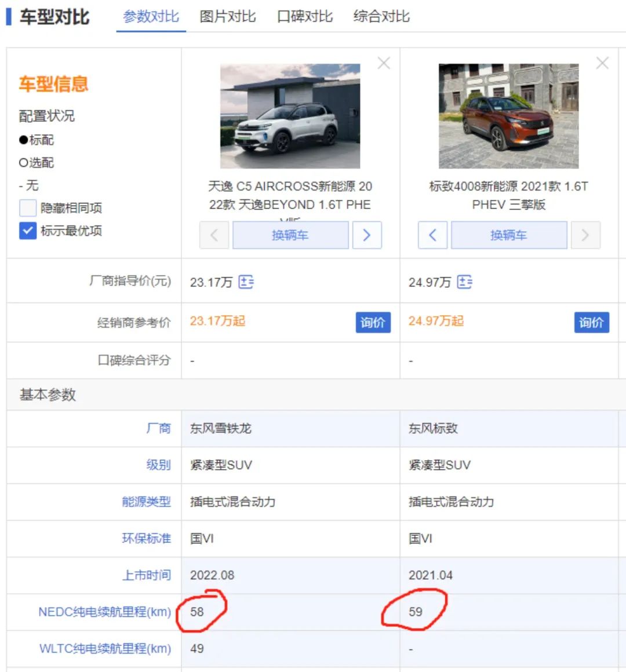
Task: Click the 标致4008 car photo
Action: [x=508, y=116]
